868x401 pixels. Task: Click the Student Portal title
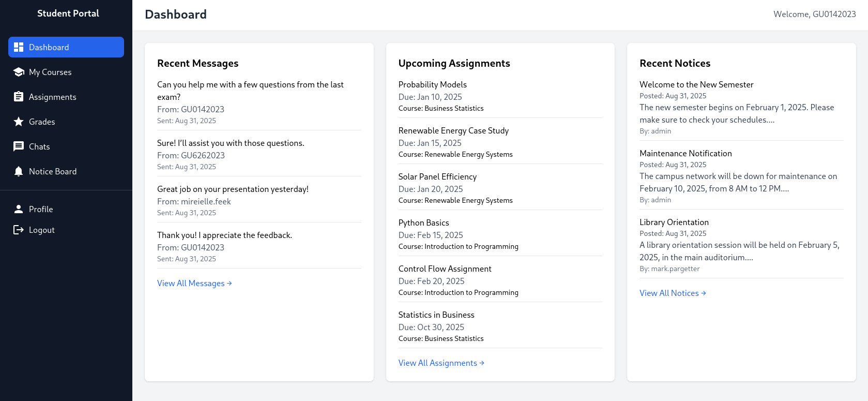68,13
